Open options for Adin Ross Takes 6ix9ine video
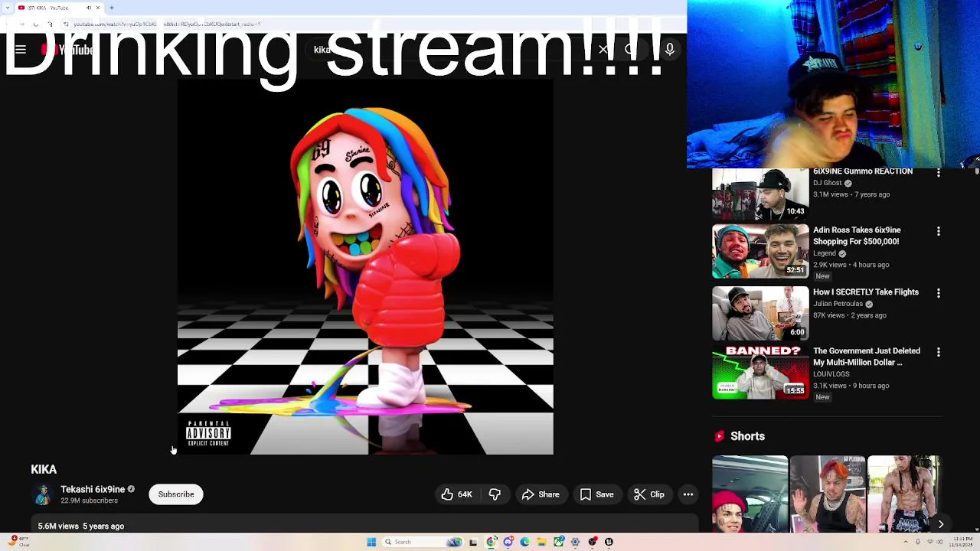 [x=939, y=231]
